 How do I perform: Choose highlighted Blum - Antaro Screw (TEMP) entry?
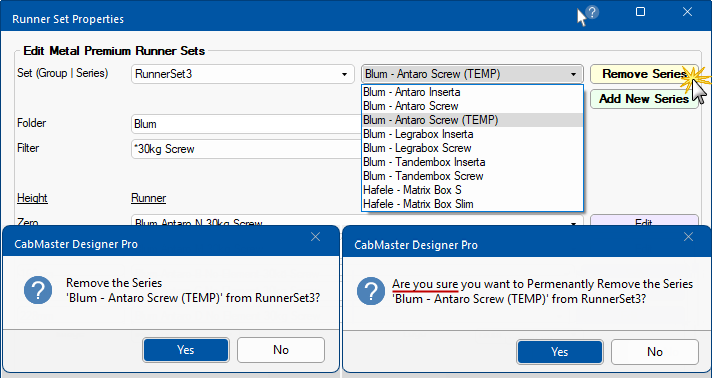tap(472, 120)
